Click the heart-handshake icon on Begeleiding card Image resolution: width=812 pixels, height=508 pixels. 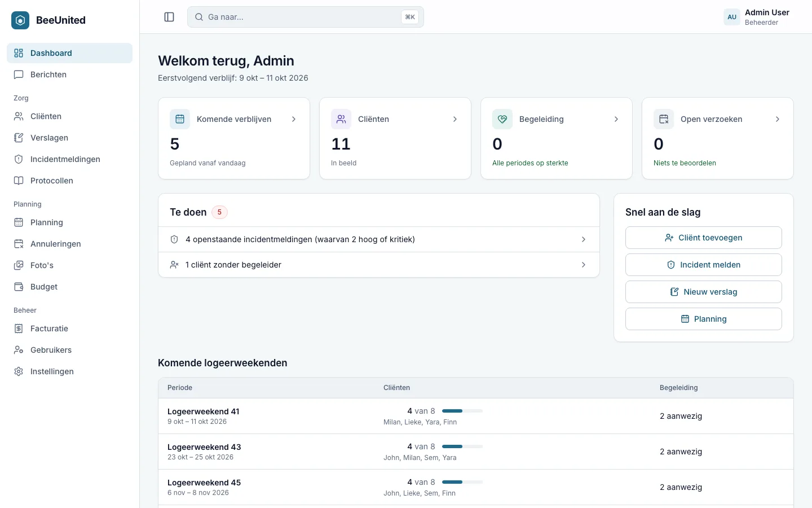[502, 119]
